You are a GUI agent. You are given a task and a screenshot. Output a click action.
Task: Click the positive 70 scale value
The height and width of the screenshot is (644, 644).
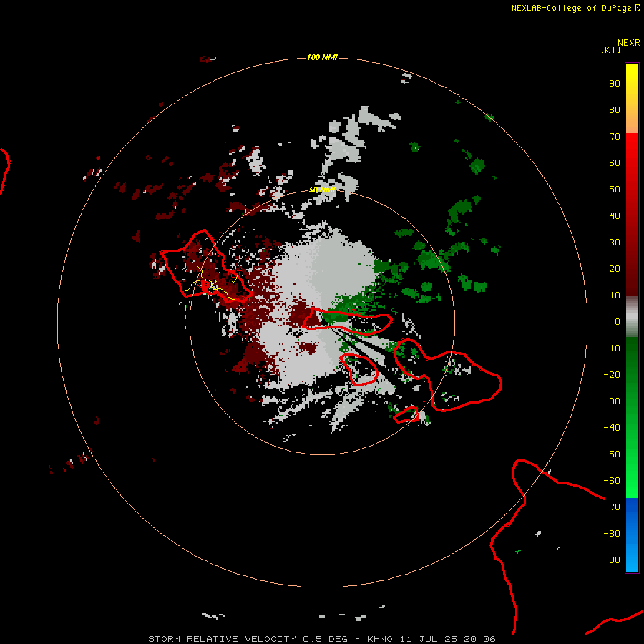tap(615, 137)
